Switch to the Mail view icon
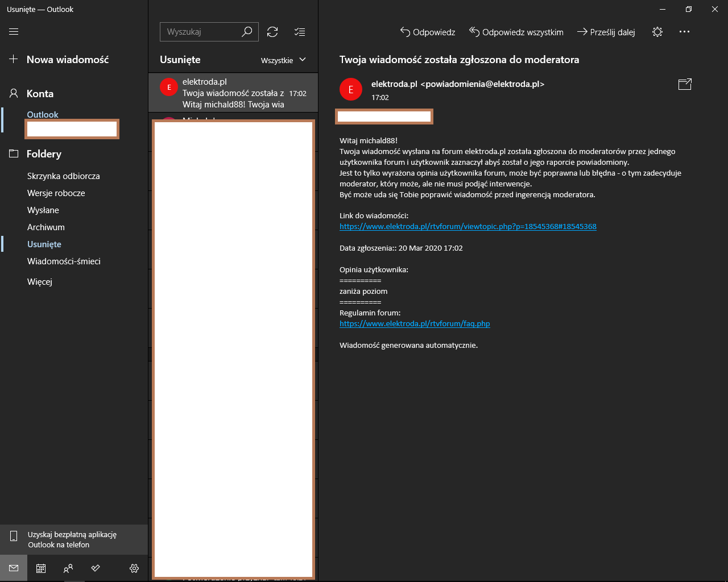The height and width of the screenshot is (582, 728). click(14, 568)
